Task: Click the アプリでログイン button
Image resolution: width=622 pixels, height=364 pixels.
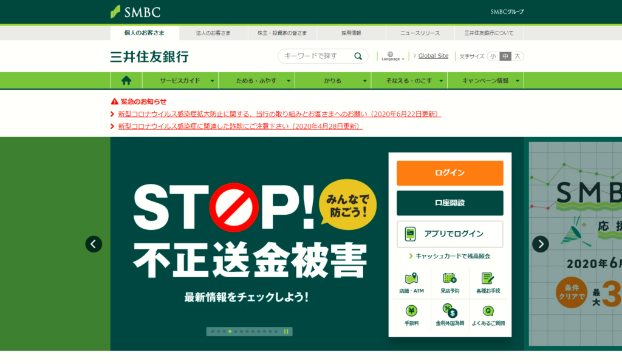Action: pos(450,234)
